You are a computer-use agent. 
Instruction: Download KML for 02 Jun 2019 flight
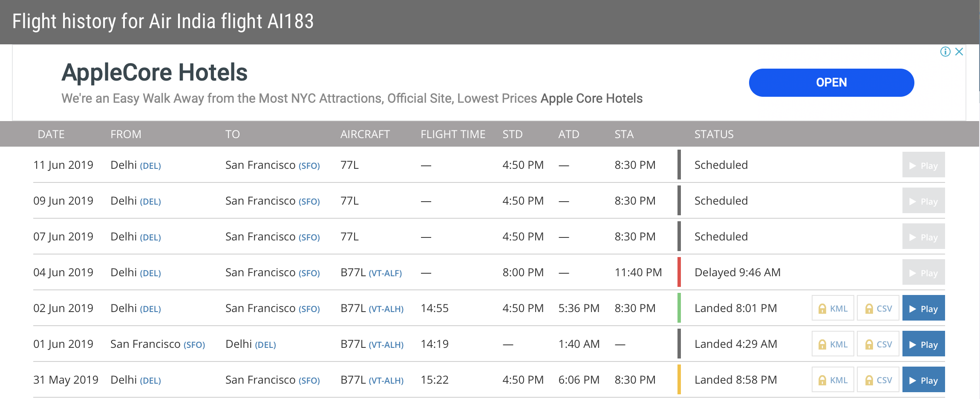(833, 308)
